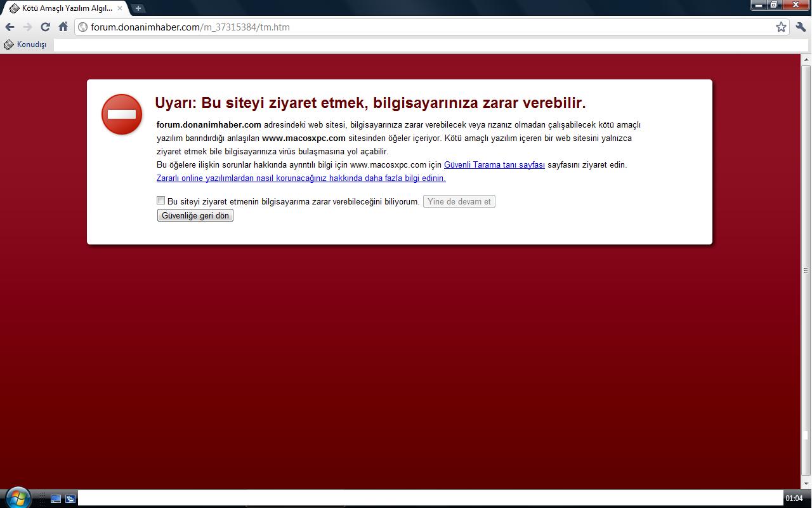Image resolution: width=812 pixels, height=508 pixels.
Task: Click the Switch between windows icon
Action: click(x=70, y=498)
